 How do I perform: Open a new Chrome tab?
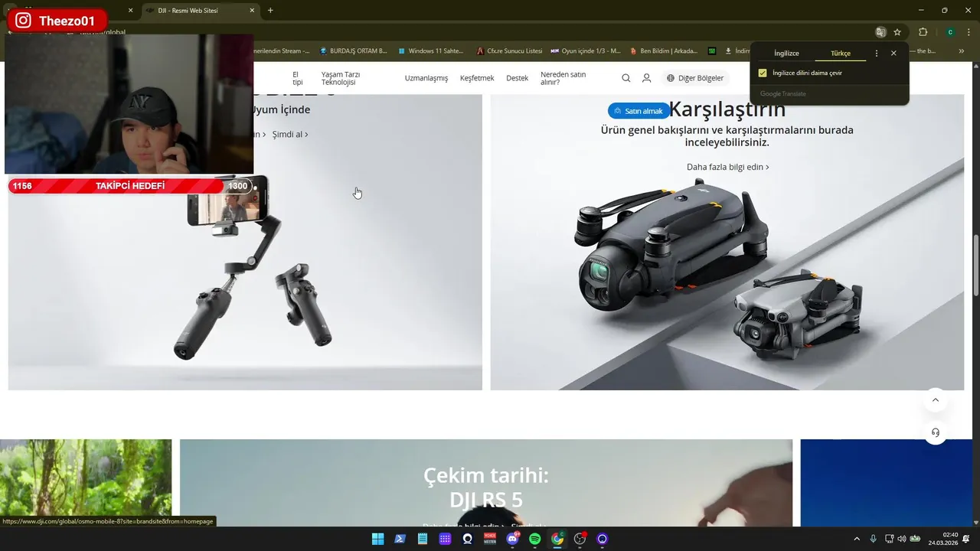270,11
